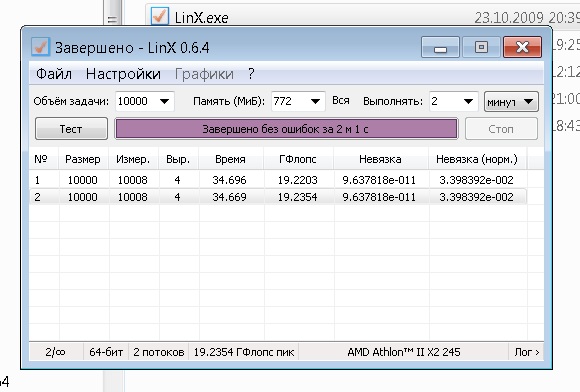Image resolution: width=580 pixels, height=392 pixels.
Task: Sort by Невязка column header
Action: pyautogui.click(x=381, y=159)
